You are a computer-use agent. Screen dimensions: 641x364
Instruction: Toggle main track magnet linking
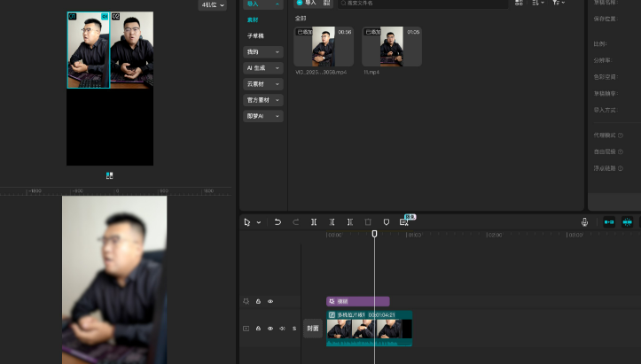(x=609, y=221)
